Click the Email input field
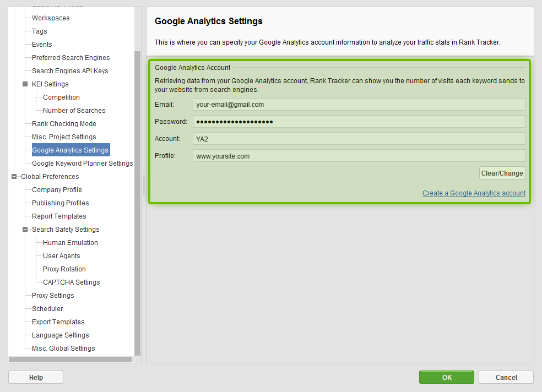The width and height of the screenshot is (542, 392). (359, 104)
